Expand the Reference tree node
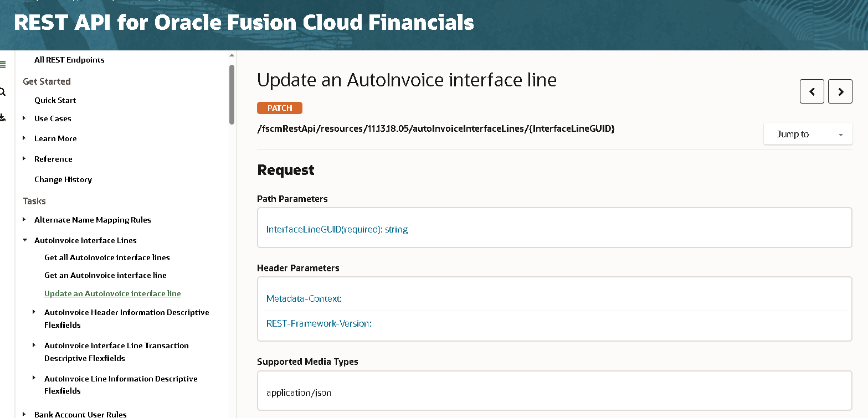This screenshot has width=868, height=418. tap(24, 158)
